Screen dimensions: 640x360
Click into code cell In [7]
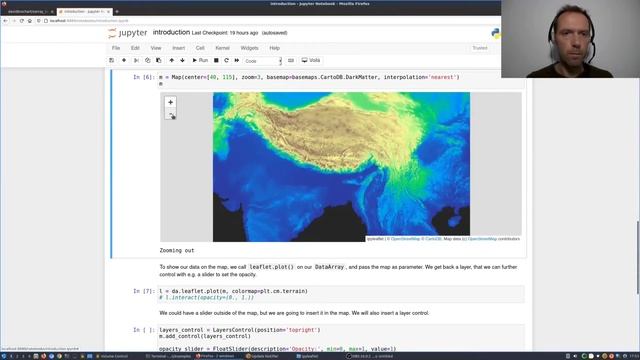coord(341,294)
